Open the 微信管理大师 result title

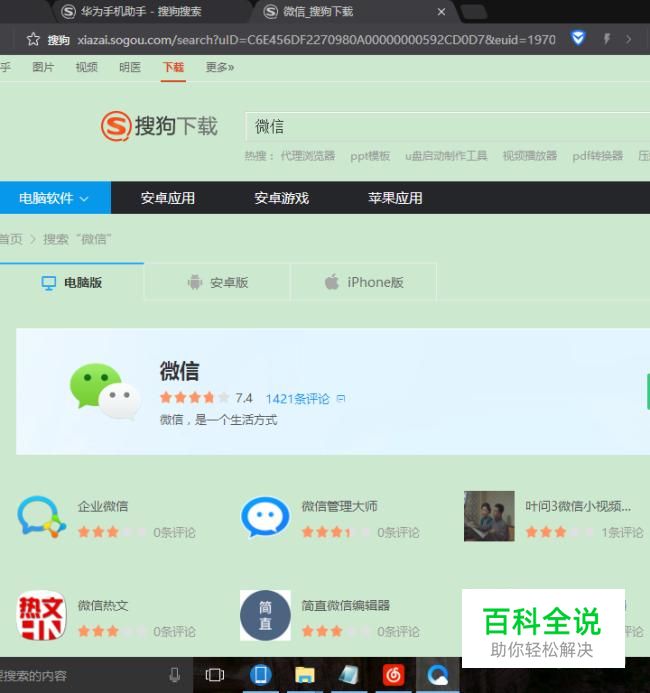[x=339, y=506]
